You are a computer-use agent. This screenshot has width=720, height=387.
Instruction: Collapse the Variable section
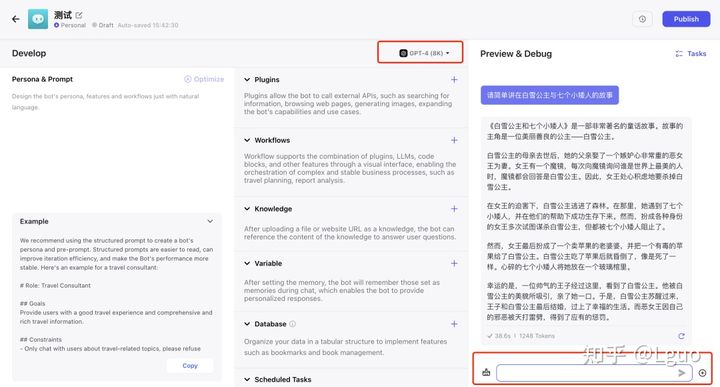[247, 264]
